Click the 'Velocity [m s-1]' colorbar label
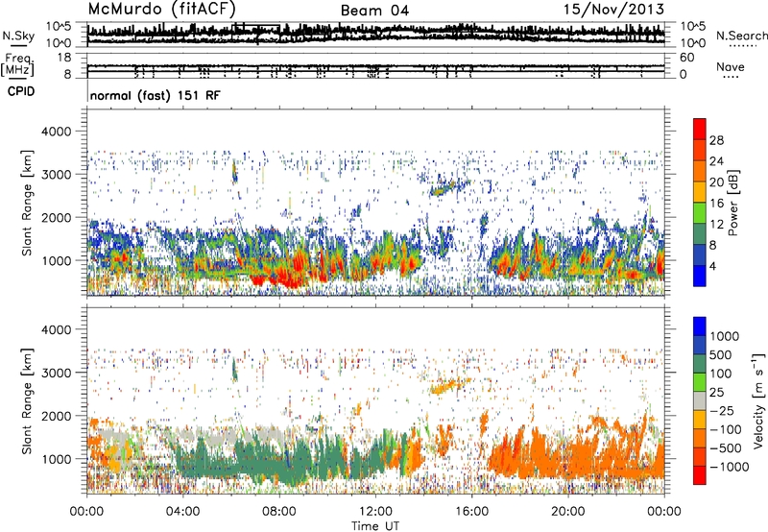Image resolution: width=768 pixels, height=532 pixels. (x=758, y=400)
